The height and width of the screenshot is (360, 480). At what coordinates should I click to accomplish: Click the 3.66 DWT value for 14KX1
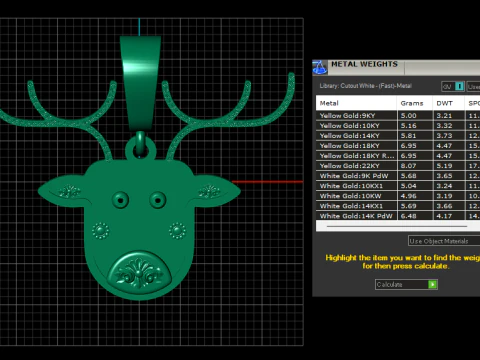pyautogui.click(x=444, y=206)
